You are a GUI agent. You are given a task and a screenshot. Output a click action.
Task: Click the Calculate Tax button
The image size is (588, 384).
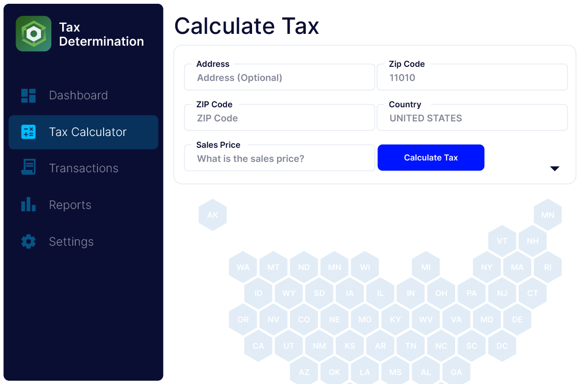[x=431, y=158]
